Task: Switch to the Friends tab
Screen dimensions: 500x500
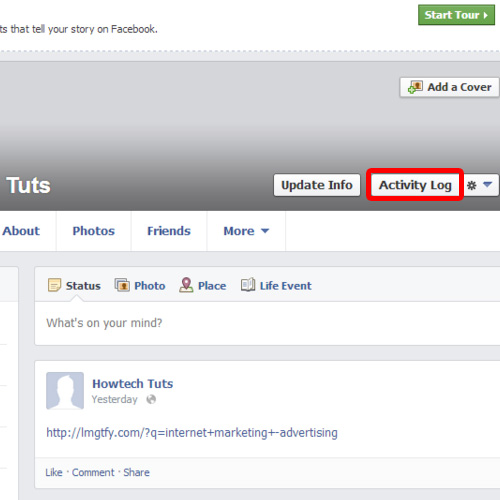Action: (169, 231)
